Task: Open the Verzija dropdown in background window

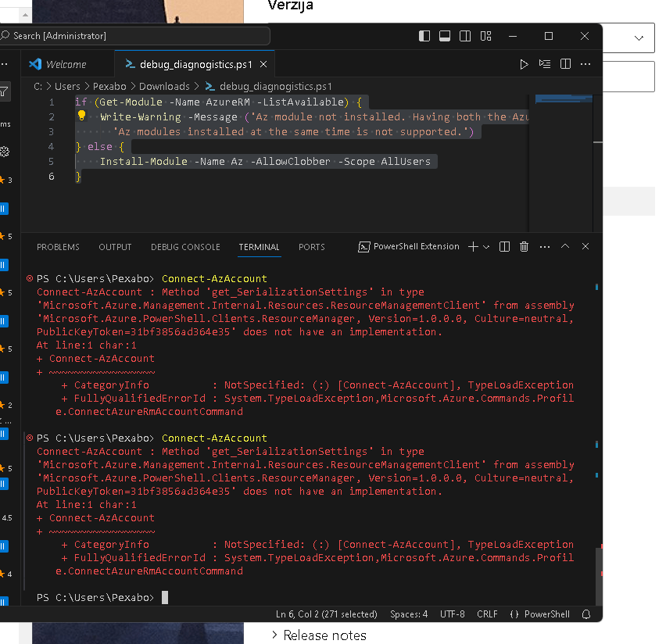Action: (639, 38)
